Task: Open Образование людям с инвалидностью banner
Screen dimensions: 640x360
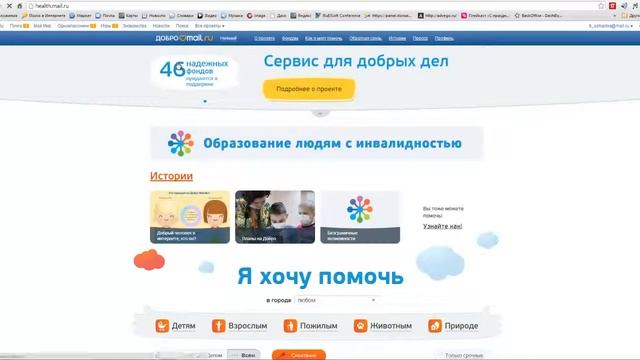Action: [x=317, y=143]
